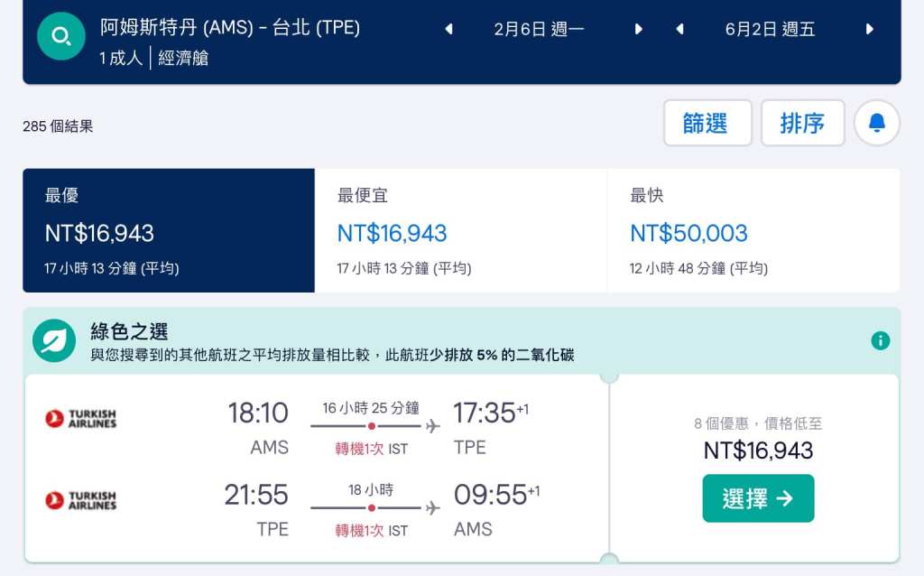
Task: Switch to the 最便宜 cheapest tab
Action: pos(460,230)
